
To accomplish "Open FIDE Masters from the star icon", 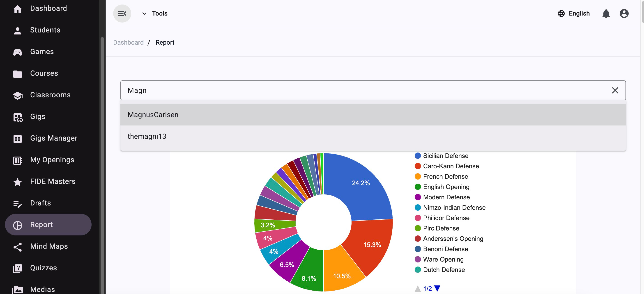I will (x=18, y=182).
